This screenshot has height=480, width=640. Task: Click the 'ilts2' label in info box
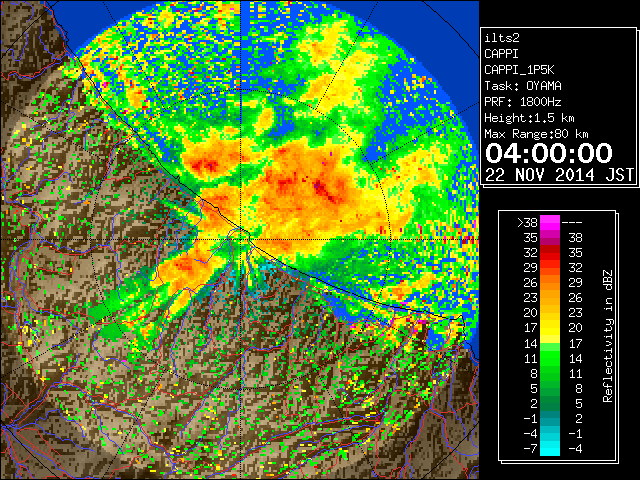(x=502, y=38)
